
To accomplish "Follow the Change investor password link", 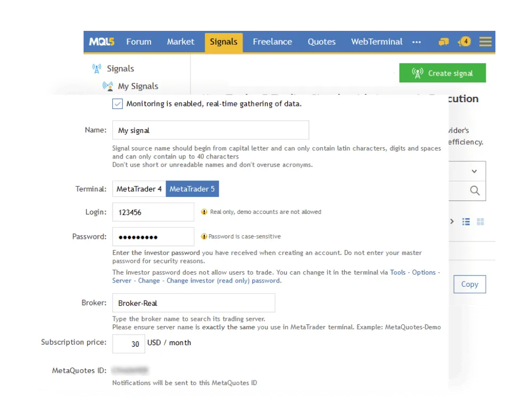I will (223, 281).
